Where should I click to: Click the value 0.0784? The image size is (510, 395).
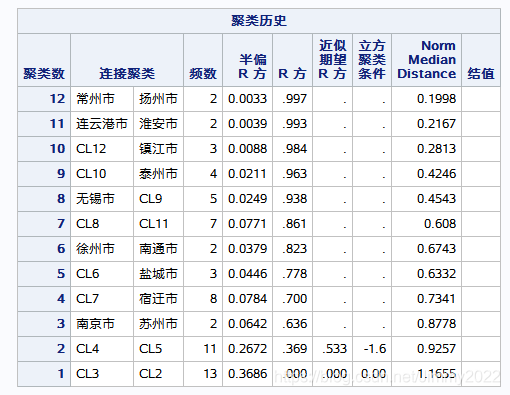pyautogui.click(x=247, y=299)
